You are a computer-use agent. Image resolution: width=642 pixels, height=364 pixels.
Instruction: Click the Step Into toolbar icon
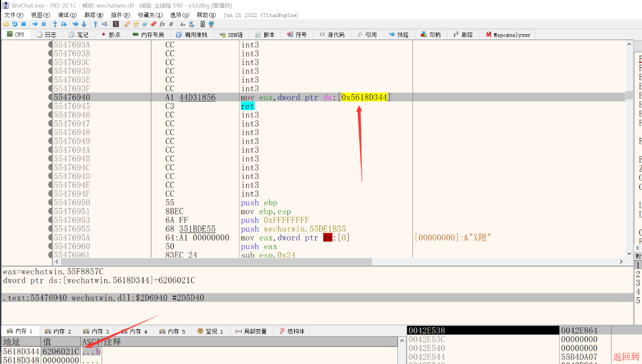(x=55, y=24)
